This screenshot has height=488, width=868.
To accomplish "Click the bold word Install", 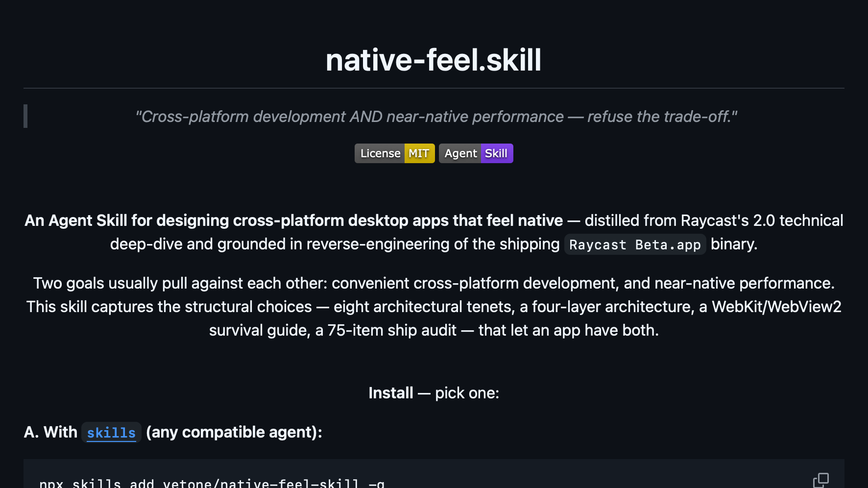I will tap(391, 393).
